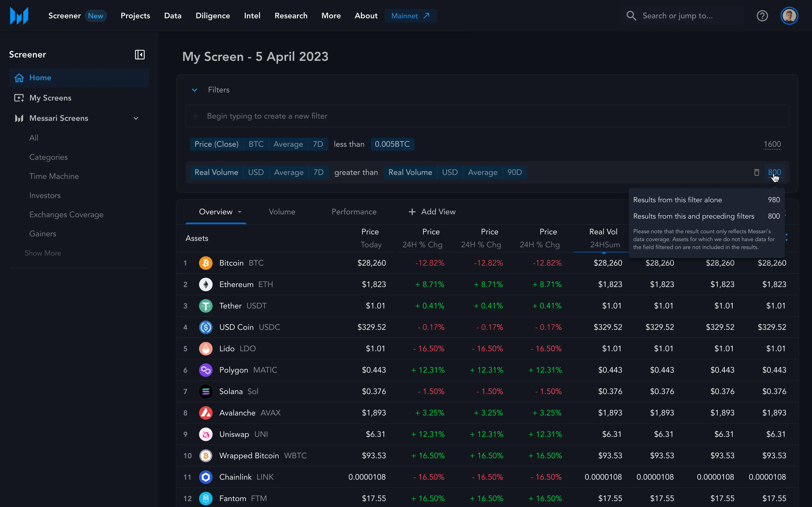Click the search magnifier icon
This screenshot has height=507, width=812.
[631, 16]
